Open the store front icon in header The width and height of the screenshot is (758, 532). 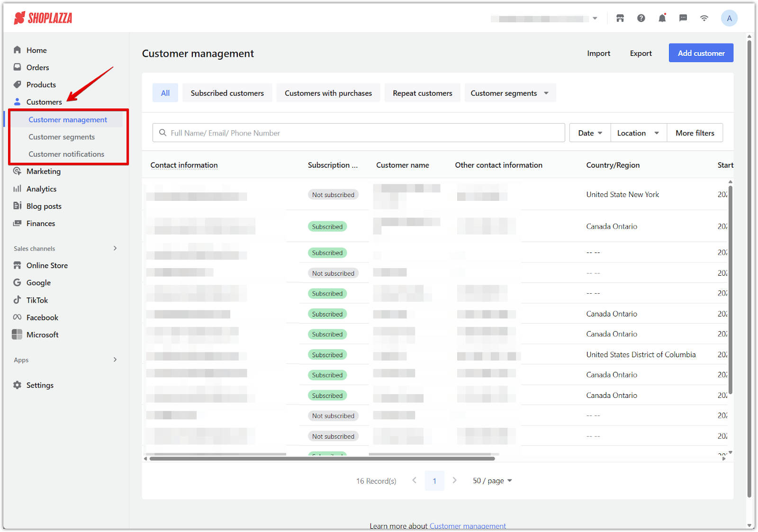620,18
